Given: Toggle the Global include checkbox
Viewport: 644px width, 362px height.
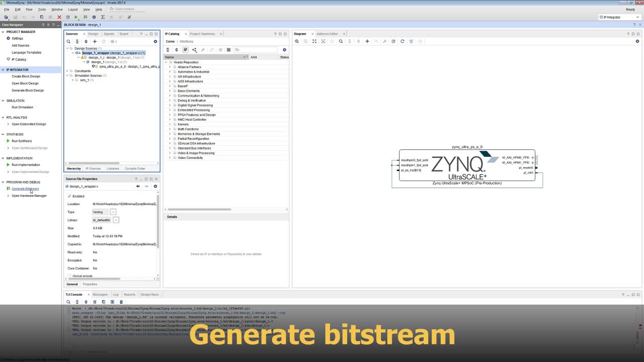Looking at the screenshot, I should 69,276.
